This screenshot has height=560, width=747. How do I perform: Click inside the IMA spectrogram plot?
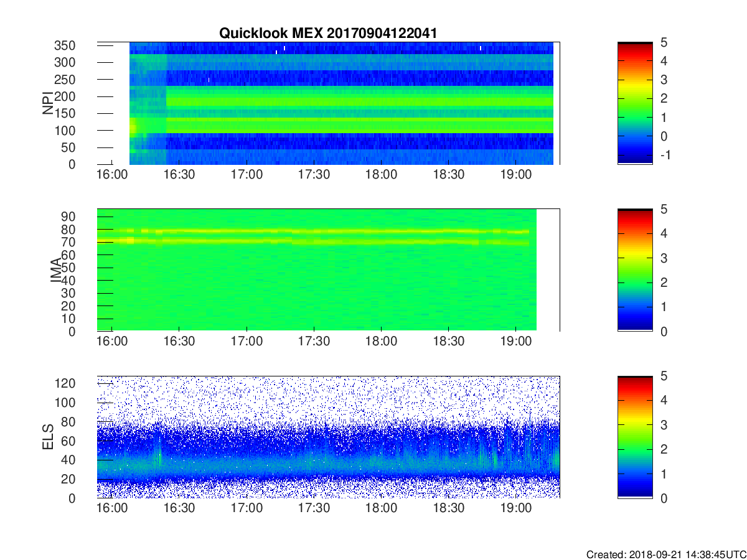328,270
